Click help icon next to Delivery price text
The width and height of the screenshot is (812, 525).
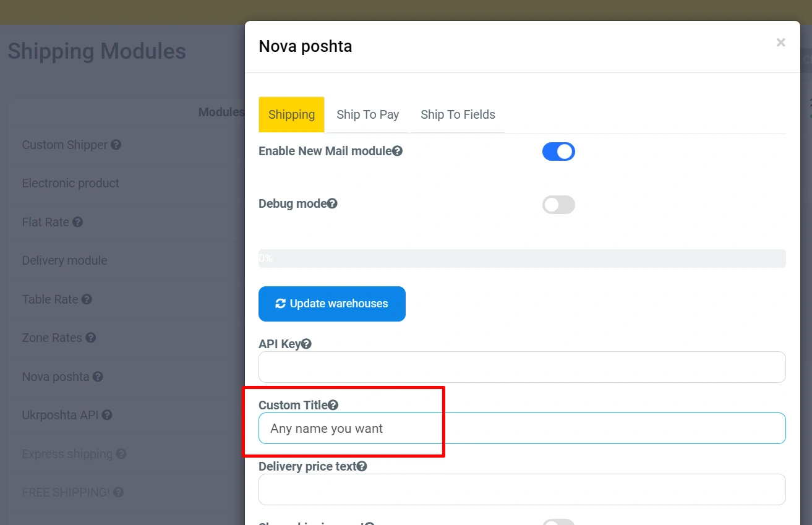[x=362, y=466]
